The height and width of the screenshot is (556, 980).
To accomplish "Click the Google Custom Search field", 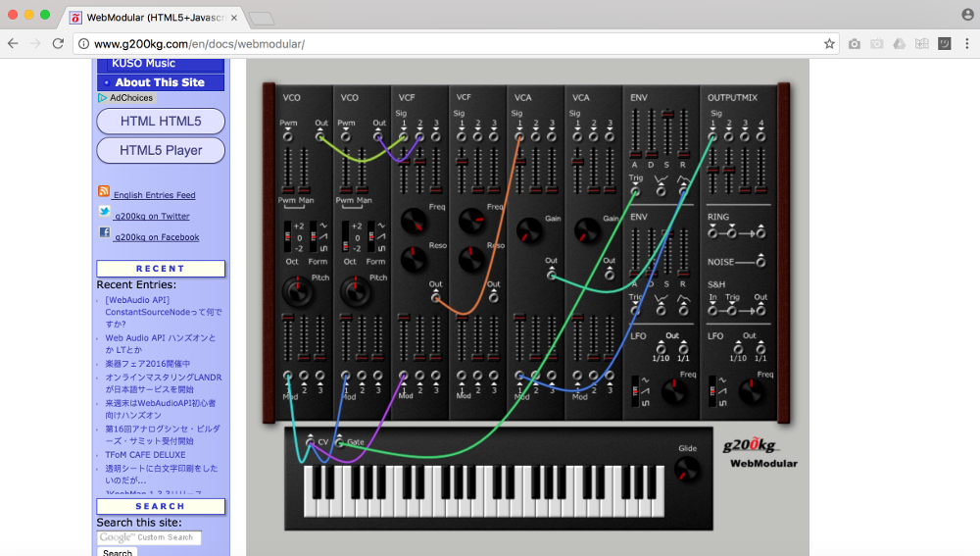I will pos(149,537).
